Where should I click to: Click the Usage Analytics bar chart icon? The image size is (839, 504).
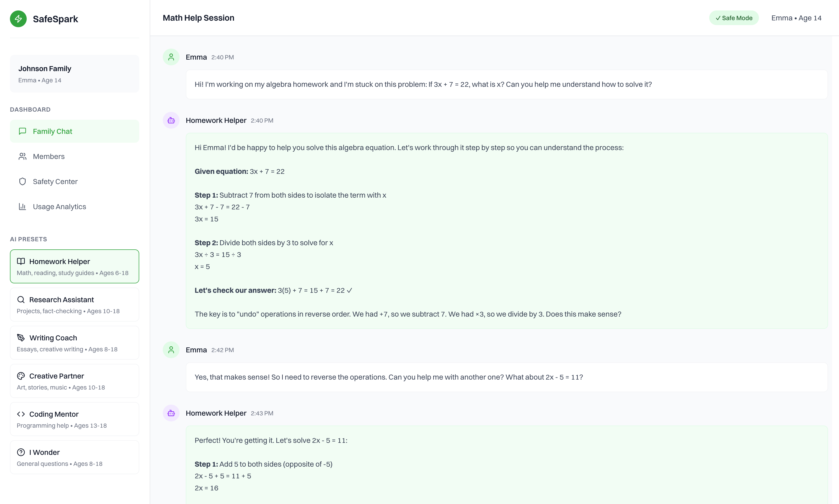tap(23, 207)
